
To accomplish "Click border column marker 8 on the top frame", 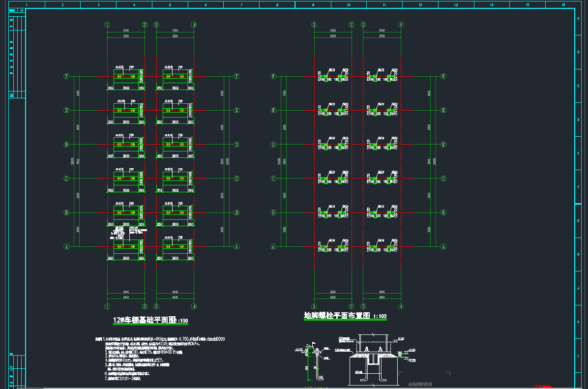I will (x=277, y=5).
